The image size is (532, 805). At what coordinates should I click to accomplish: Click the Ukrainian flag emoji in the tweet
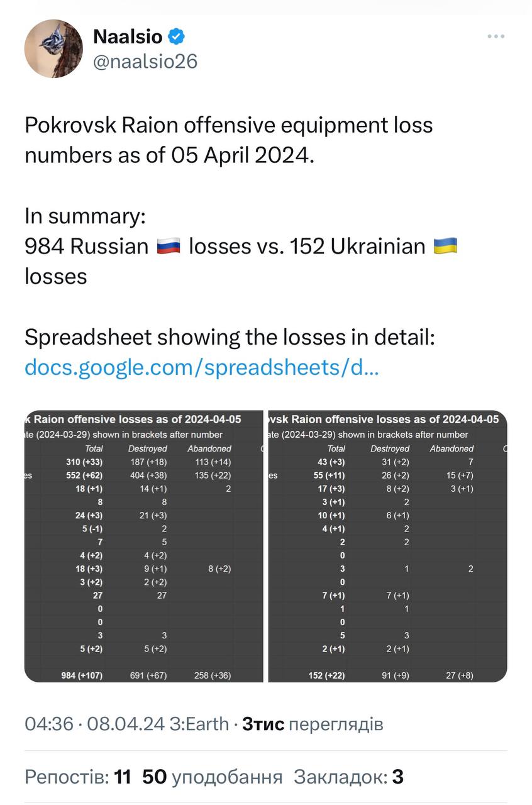tap(445, 246)
